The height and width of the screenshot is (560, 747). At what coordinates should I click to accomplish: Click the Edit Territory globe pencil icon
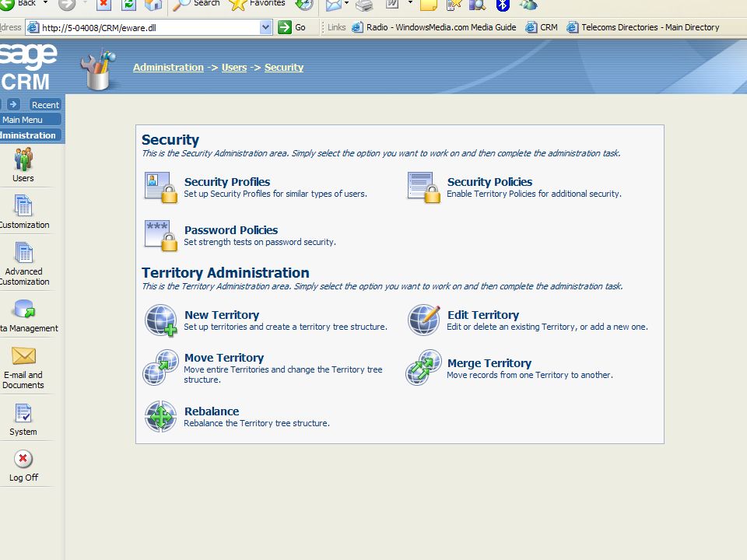point(423,320)
